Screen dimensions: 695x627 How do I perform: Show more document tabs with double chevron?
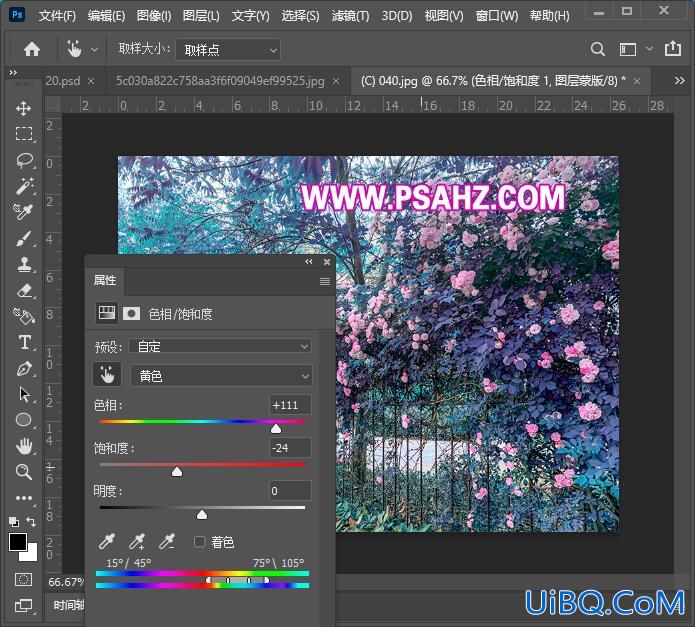coord(679,81)
